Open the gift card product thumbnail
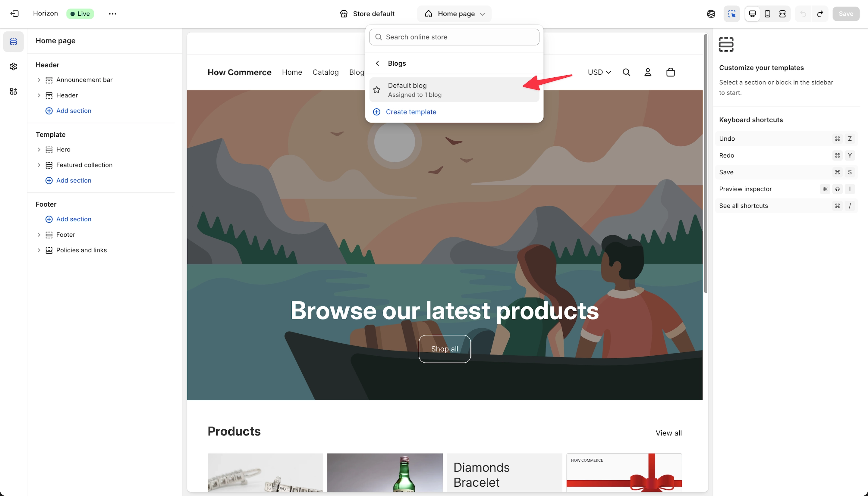This screenshot has height=496, width=868. [624, 473]
